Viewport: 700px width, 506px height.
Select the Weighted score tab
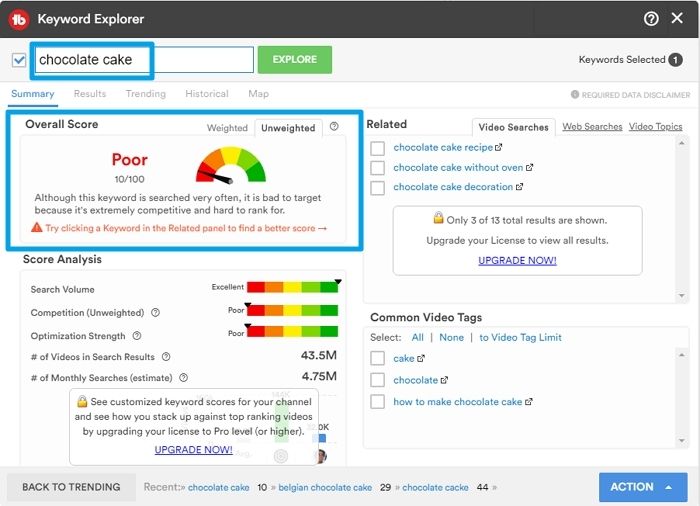[x=227, y=128]
